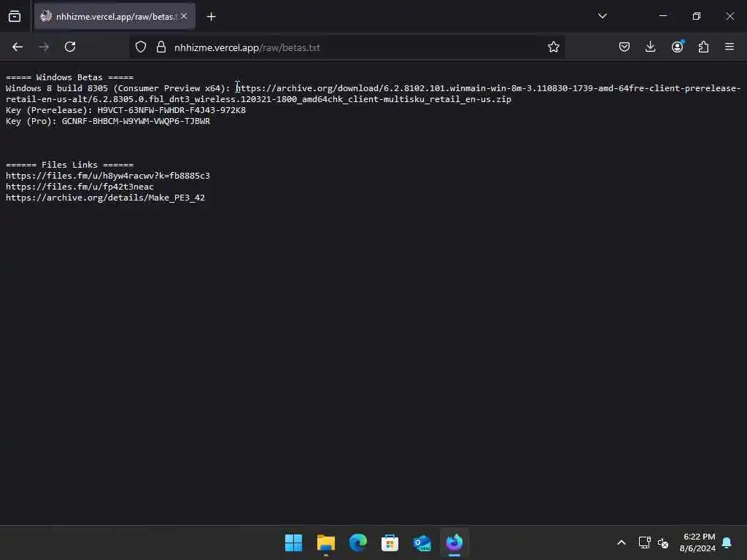This screenshot has height=560, width=747.
Task: Open the hamburger application menu
Action: (729, 47)
